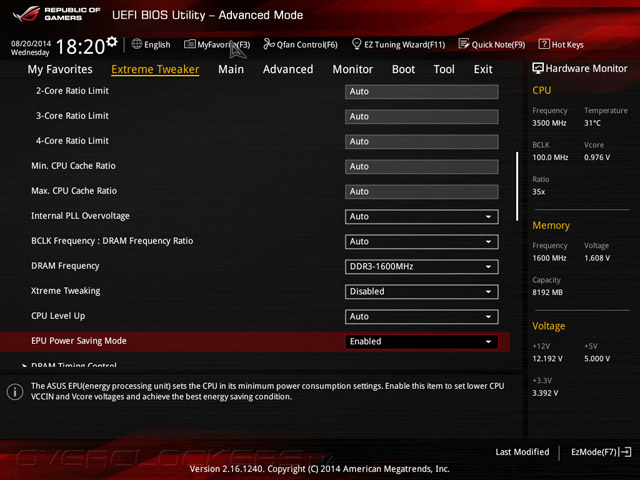
Task: Click the settings list scrollbar
Action: coord(517,186)
